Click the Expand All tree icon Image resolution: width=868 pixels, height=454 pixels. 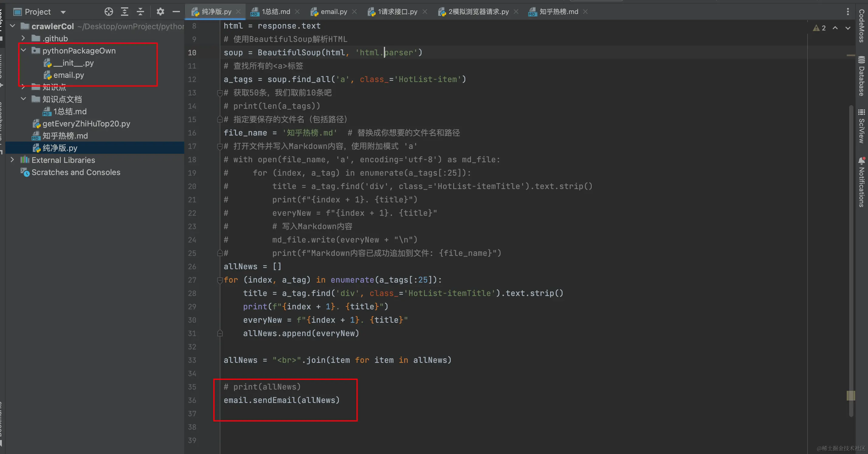click(124, 12)
